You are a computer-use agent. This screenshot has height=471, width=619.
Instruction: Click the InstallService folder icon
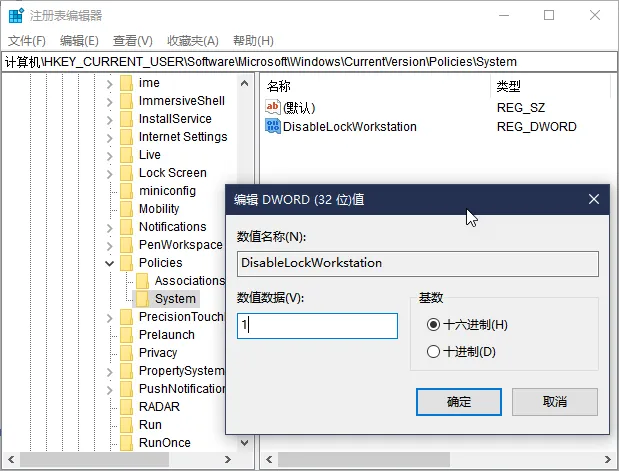126,119
